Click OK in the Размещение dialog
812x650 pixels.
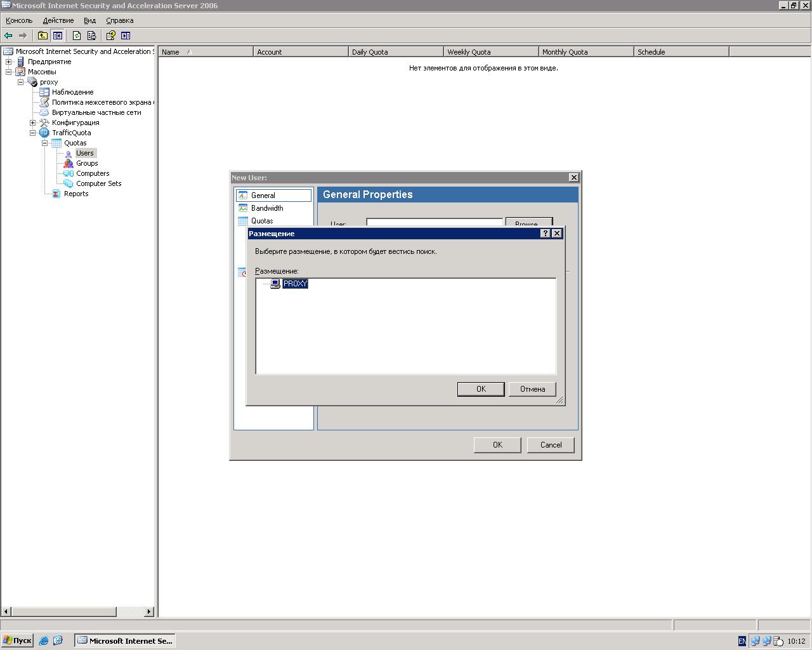(481, 389)
